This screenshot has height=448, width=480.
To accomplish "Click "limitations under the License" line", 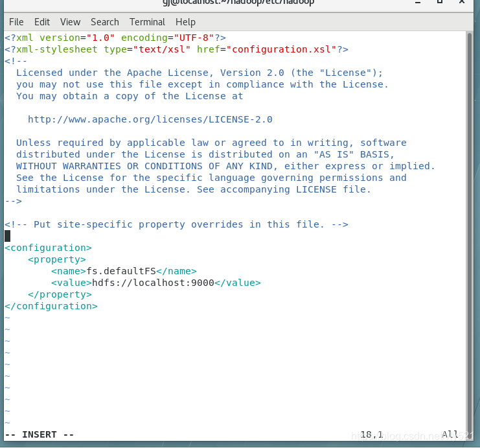I will pyautogui.click(x=194, y=189).
